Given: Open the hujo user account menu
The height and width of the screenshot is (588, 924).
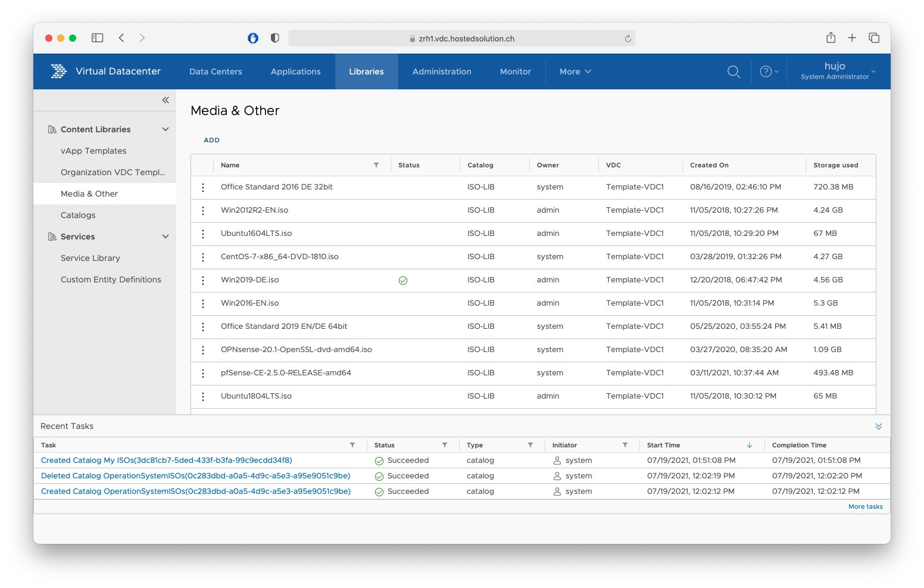Looking at the screenshot, I should [838, 71].
